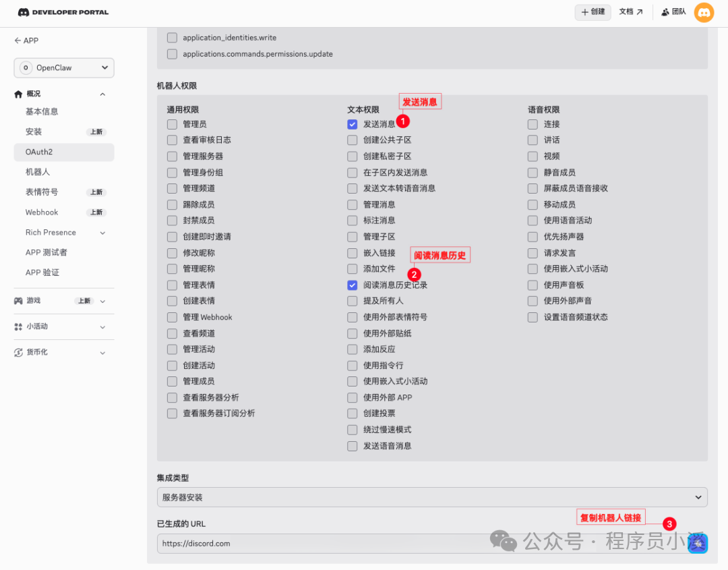Screen dimensions: 728x570
Task: Click the 游戏 gamepad icon
Action: click(x=18, y=301)
